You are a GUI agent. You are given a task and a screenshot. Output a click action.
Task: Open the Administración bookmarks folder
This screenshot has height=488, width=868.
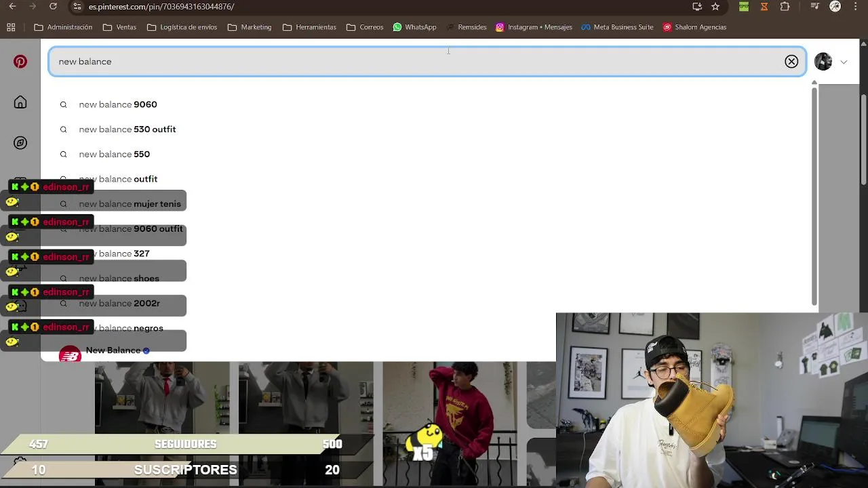click(x=63, y=27)
